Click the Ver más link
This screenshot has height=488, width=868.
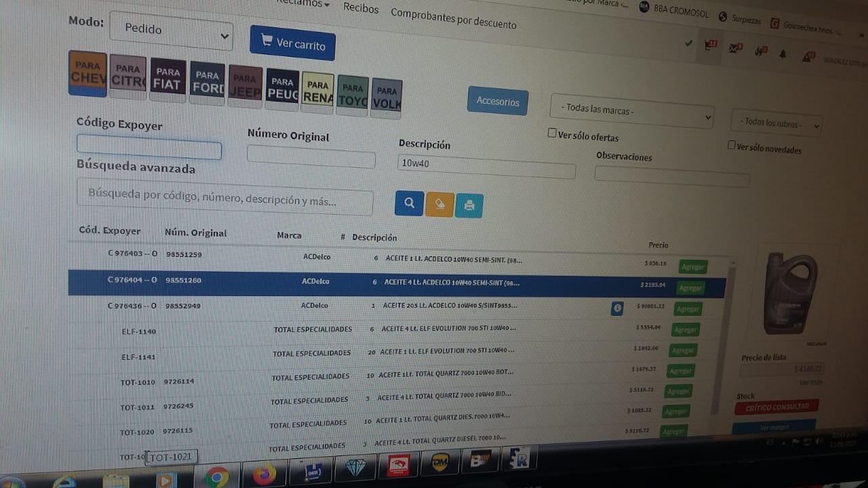tap(811, 383)
